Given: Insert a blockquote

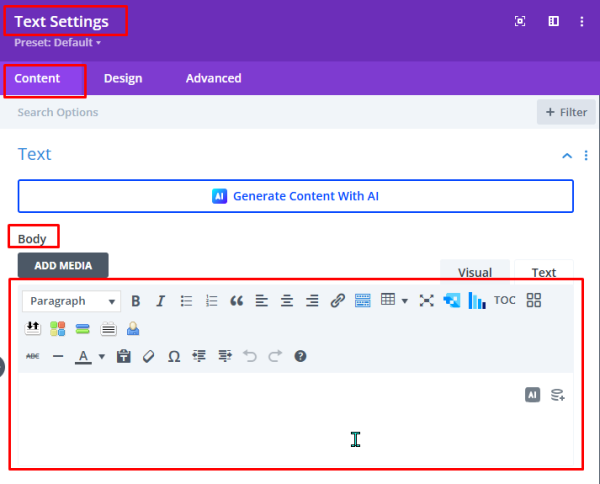Looking at the screenshot, I should click(x=237, y=301).
